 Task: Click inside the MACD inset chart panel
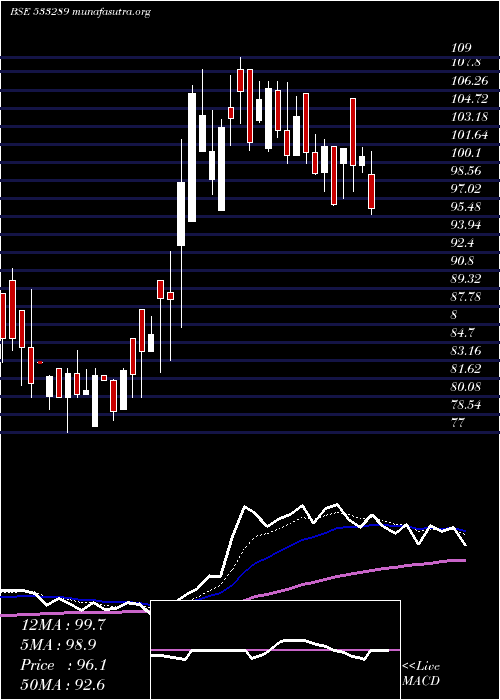click(275, 650)
